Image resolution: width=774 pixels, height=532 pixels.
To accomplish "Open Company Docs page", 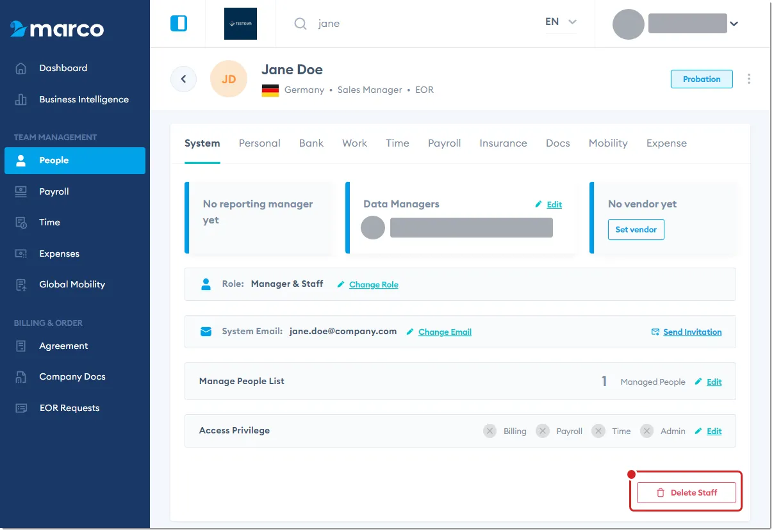I will 72,376.
